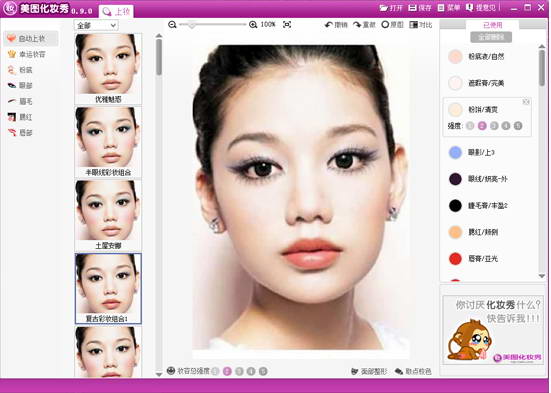Click the redo (重做) button
Viewport: 551px width, 393px height.
coord(364,25)
